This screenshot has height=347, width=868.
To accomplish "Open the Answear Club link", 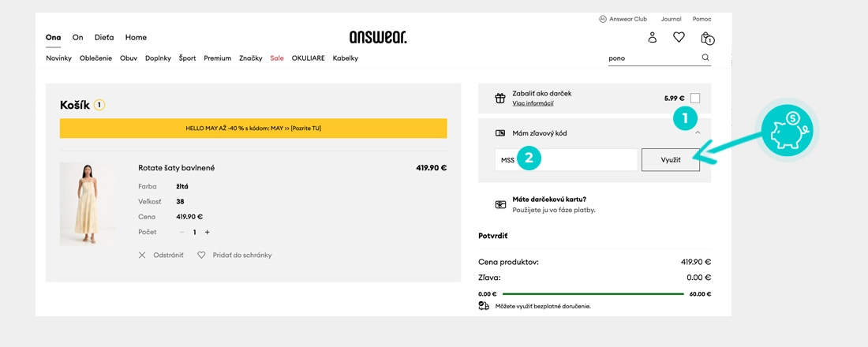I will (x=628, y=19).
